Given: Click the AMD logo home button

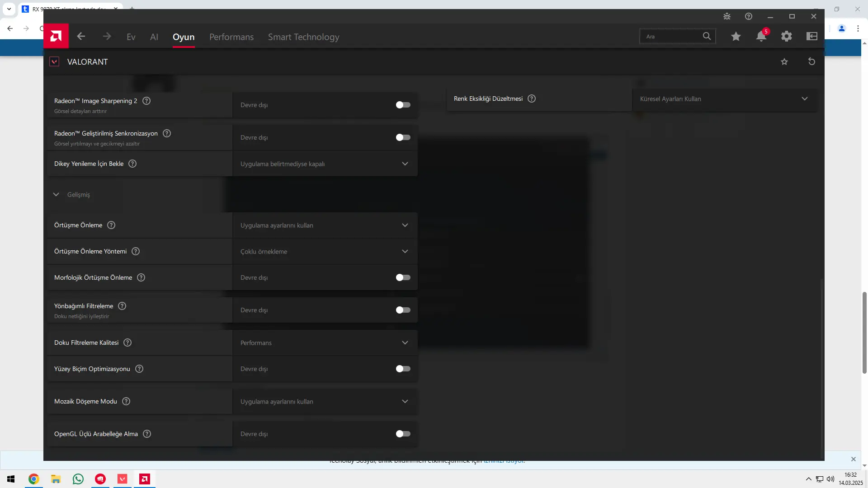Looking at the screenshot, I should tap(56, 36).
